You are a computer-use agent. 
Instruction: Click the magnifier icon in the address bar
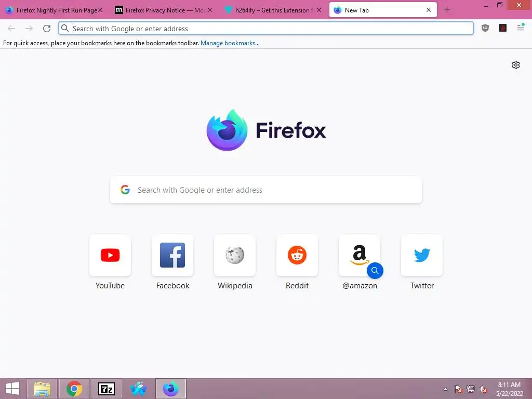tap(65, 28)
